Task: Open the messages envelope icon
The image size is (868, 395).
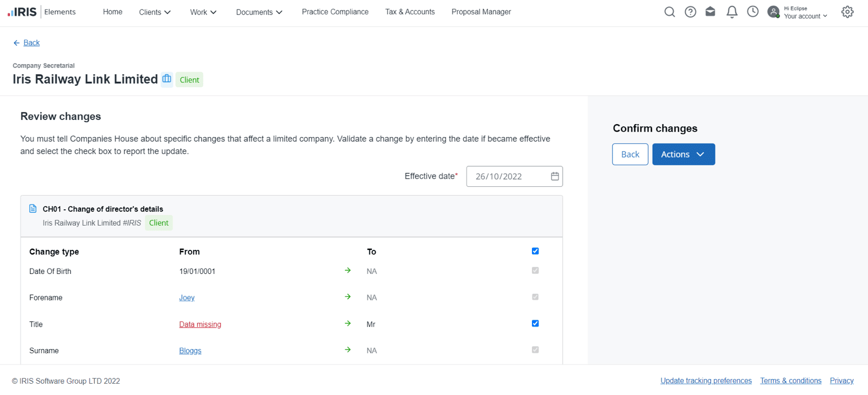Action: tap(710, 12)
